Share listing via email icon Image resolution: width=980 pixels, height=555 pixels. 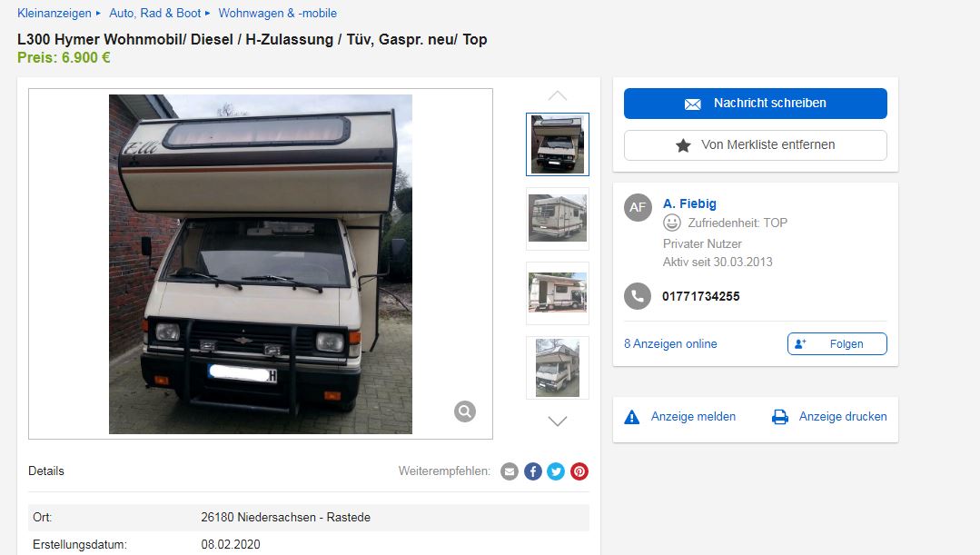point(510,471)
